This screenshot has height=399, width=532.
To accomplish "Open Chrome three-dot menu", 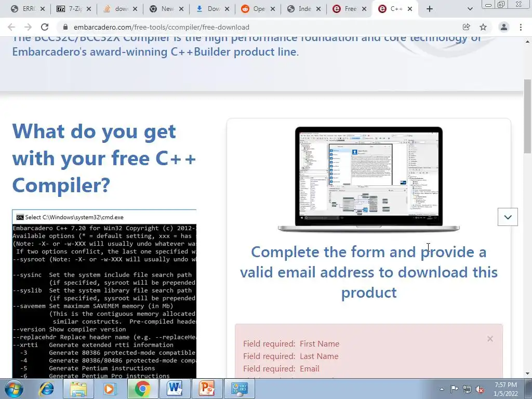I will click(521, 27).
